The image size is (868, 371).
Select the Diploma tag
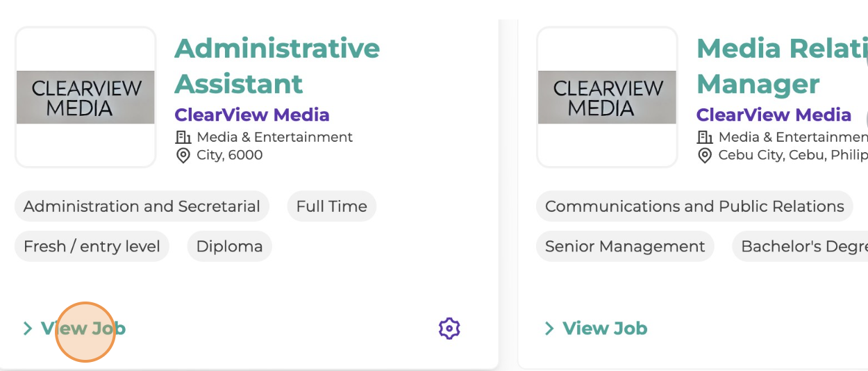[229, 247]
